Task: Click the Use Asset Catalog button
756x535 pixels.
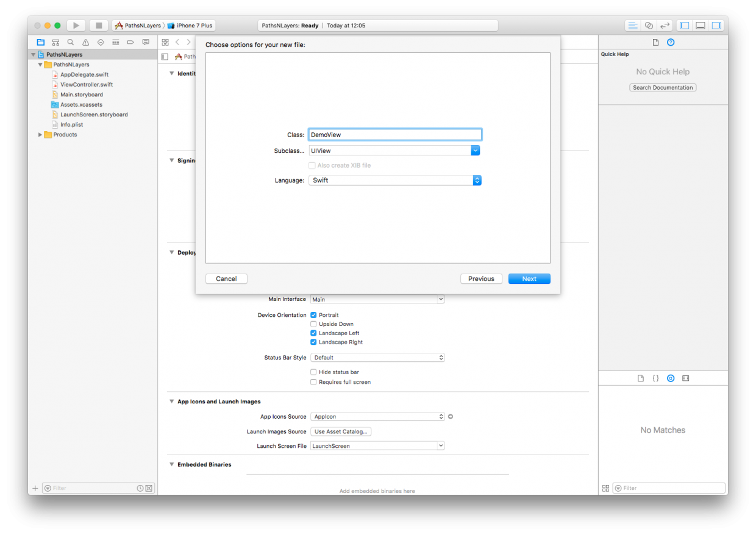Action: click(340, 431)
